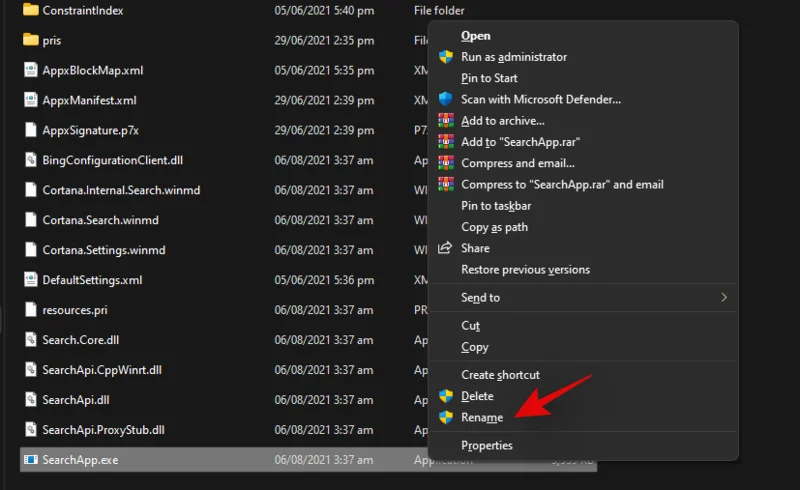The width and height of the screenshot is (800, 490).
Task: Expand the Send to submenu arrow
Action: click(723, 297)
